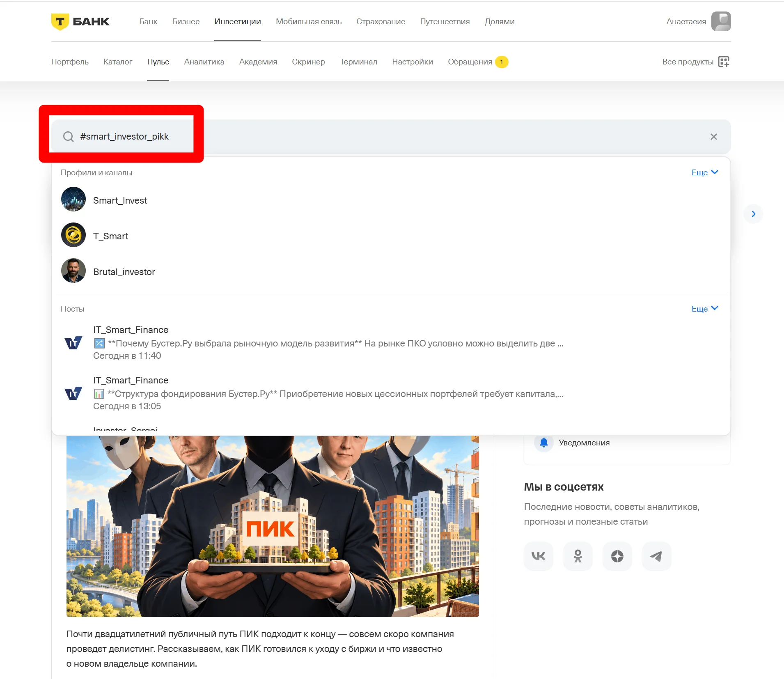Click the article text about ПИК делистинг
The image size is (784, 679).
click(x=260, y=649)
